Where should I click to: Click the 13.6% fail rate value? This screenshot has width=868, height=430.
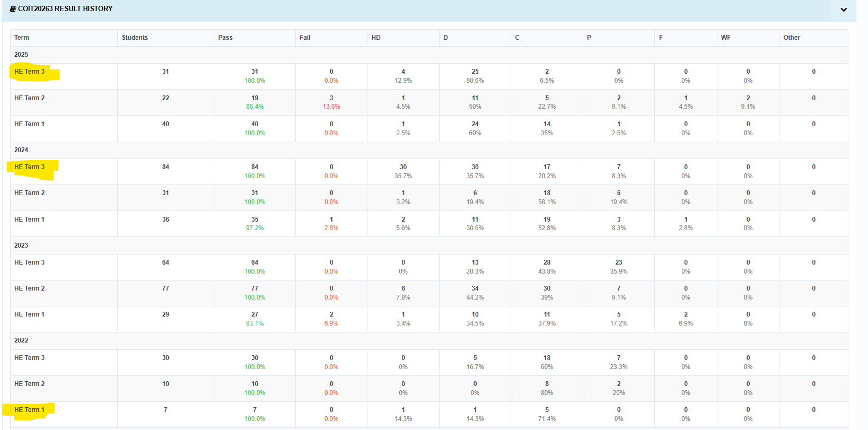(x=331, y=107)
